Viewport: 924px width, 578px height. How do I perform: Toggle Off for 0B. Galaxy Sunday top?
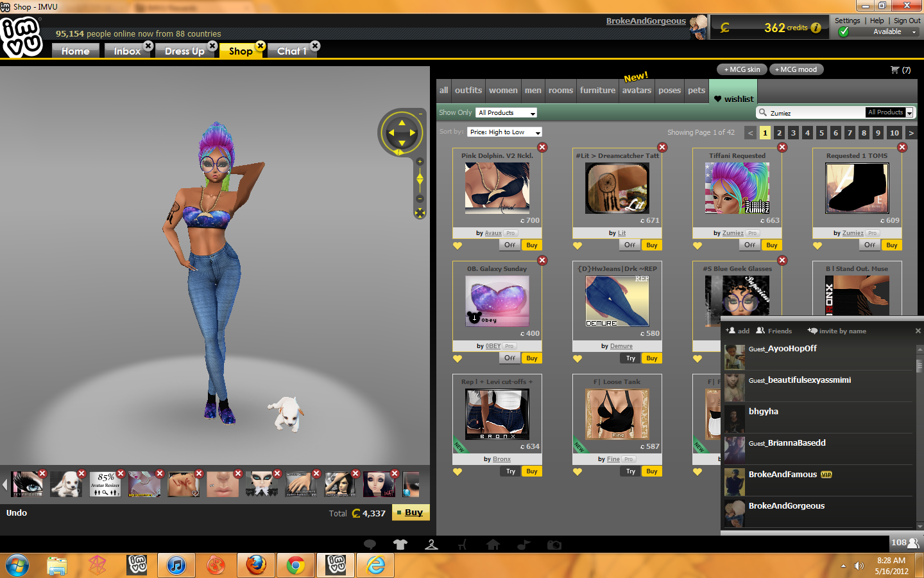pos(509,358)
